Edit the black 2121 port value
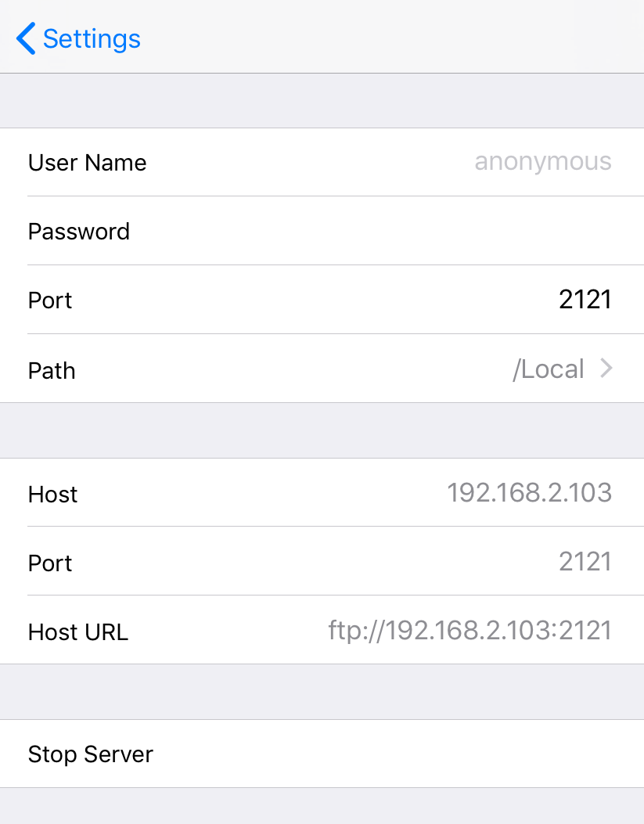Image resolution: width=644 pixels, height=824 pixels. (x=585, y=300)
